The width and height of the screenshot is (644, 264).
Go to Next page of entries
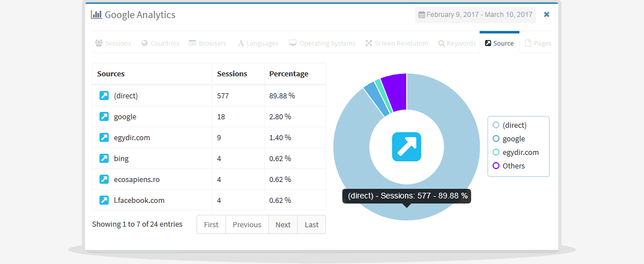[283, 224]
